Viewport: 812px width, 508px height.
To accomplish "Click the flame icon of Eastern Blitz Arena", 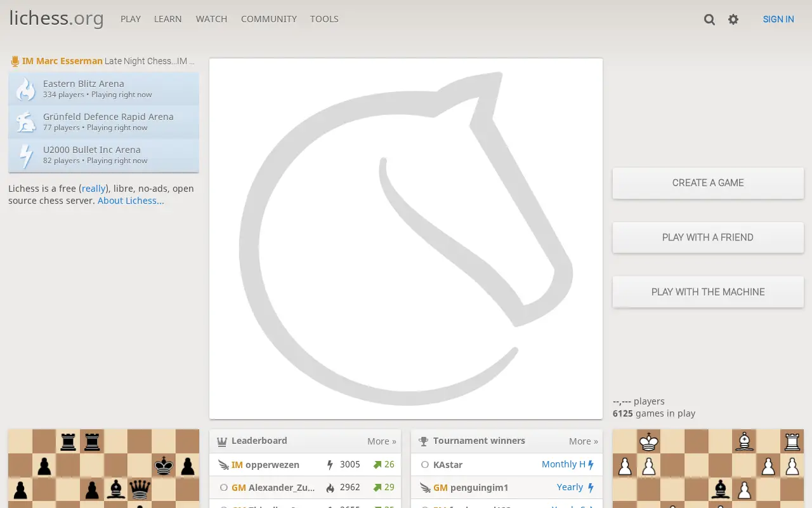I will 26,89.
